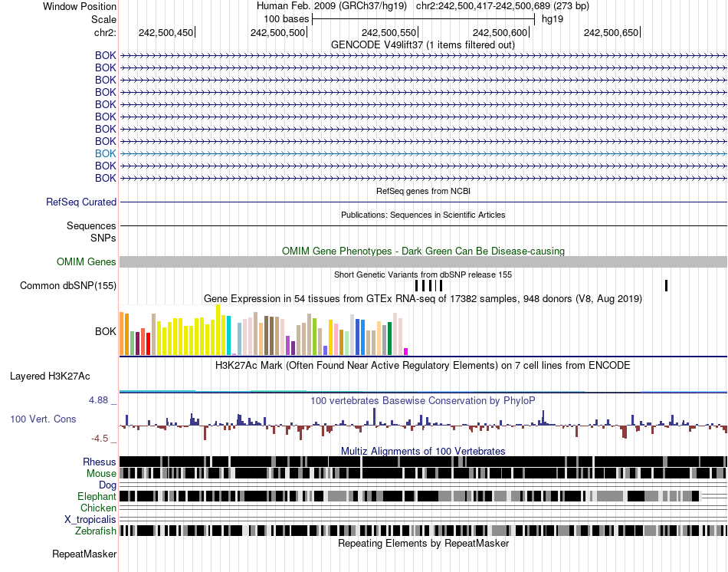Viewport: 728px width, 572px height.
Task: Click the Elephant alignment label
Action: tap(97, 497)
